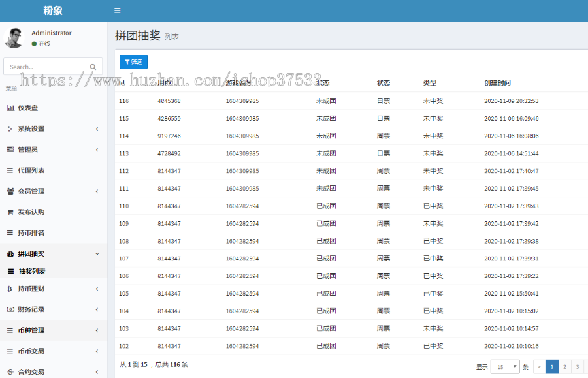Toggle the hamburger sidebar menu icon
This screenshot has height=378, width=588.
tap(118, 10)
